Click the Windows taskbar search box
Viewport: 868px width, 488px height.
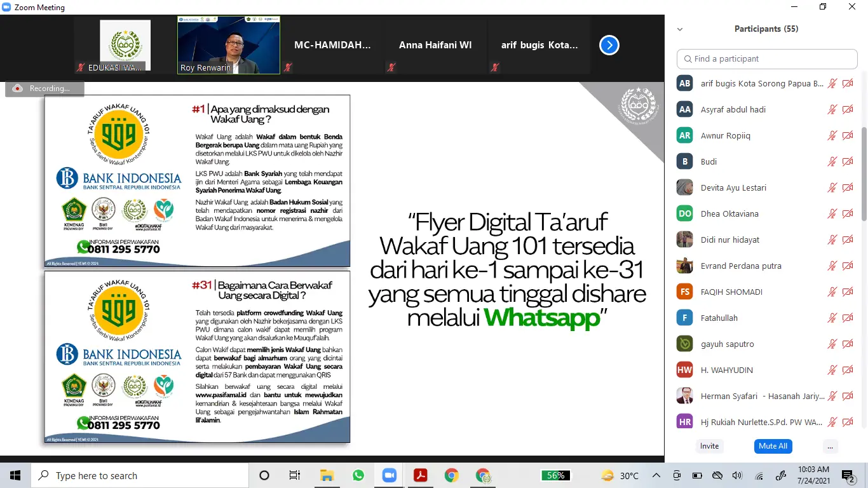click(139, 475)
